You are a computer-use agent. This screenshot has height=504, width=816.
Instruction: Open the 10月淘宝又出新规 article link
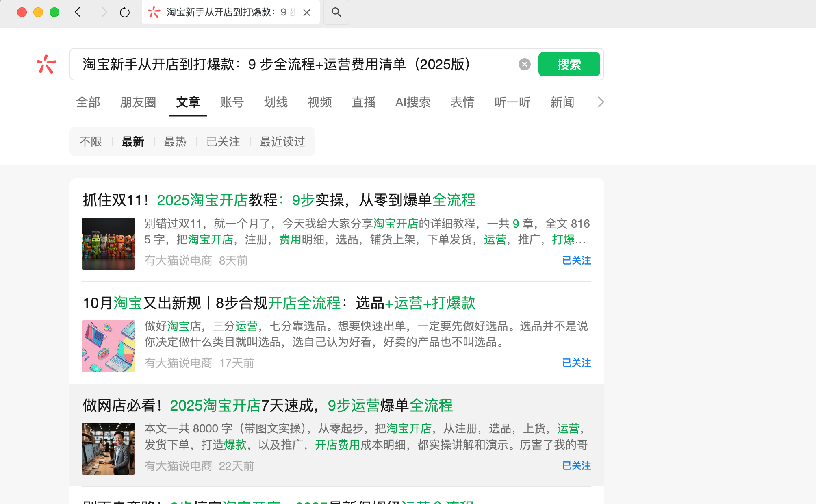coord(279,303)
